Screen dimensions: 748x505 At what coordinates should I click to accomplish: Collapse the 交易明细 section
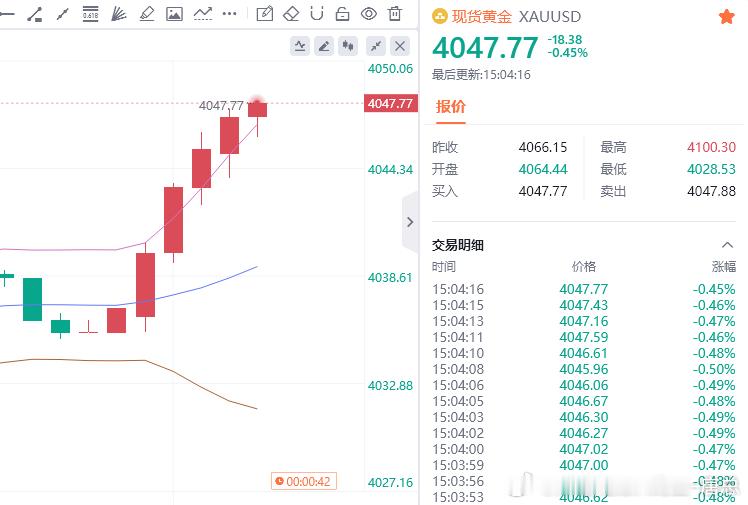pos(727,245)
